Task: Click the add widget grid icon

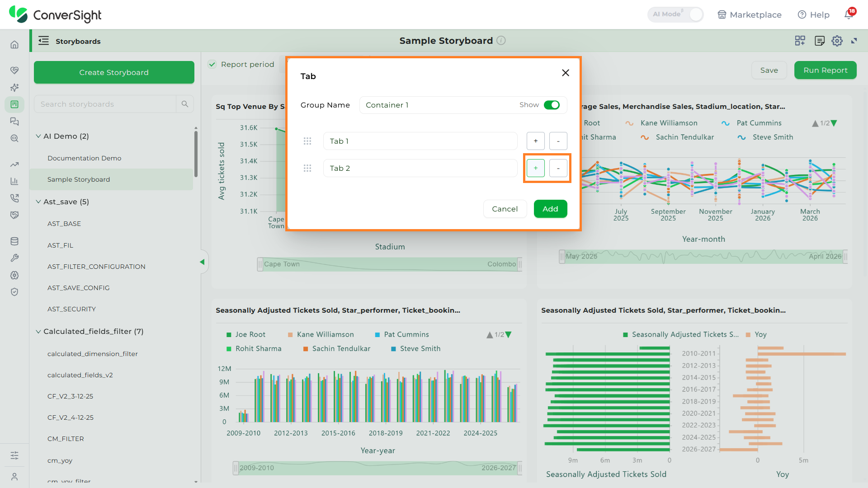Action: 800,41
